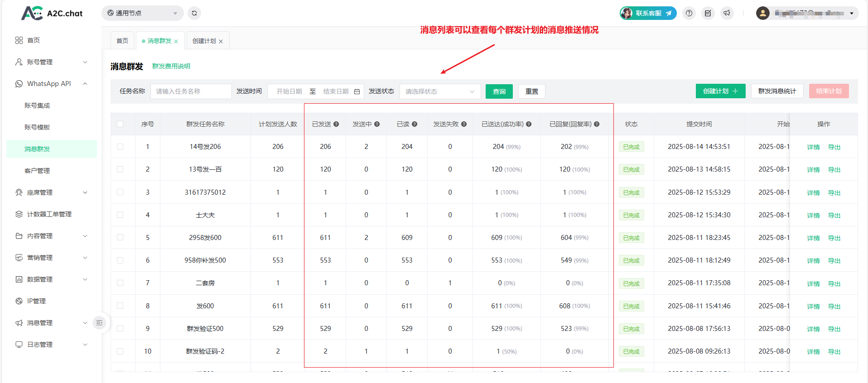The image size is (868, 383).
Task: Close the 创建计划 tab
Action: tap(221, 41)
